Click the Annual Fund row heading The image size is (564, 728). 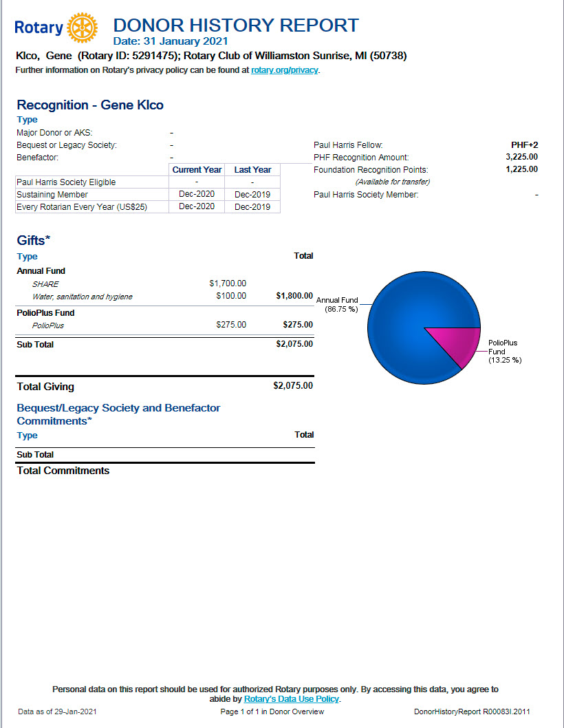[41, 270]
